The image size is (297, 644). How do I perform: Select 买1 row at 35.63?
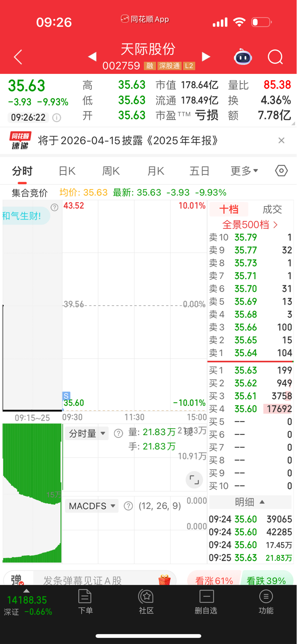click(250, 370)
